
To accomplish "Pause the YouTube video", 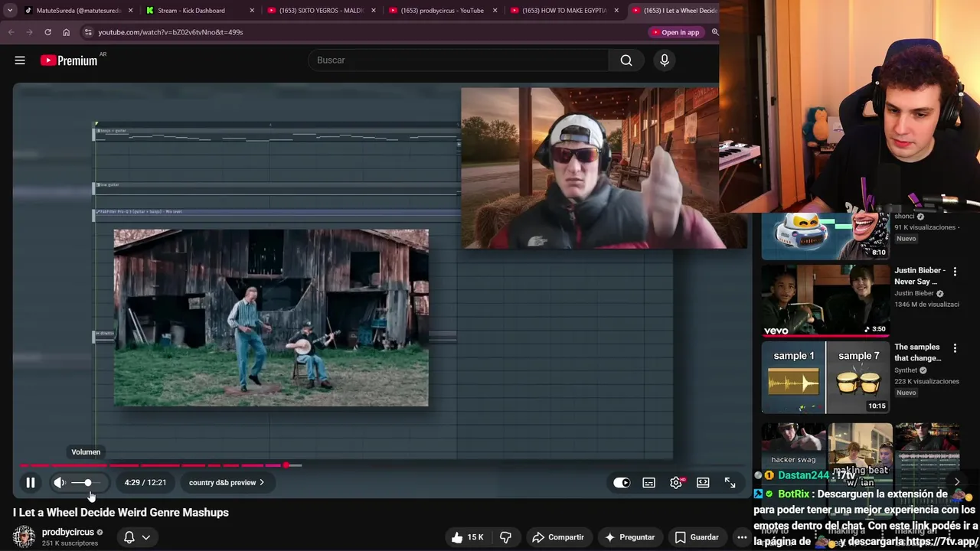I will (x=31, y=483).
